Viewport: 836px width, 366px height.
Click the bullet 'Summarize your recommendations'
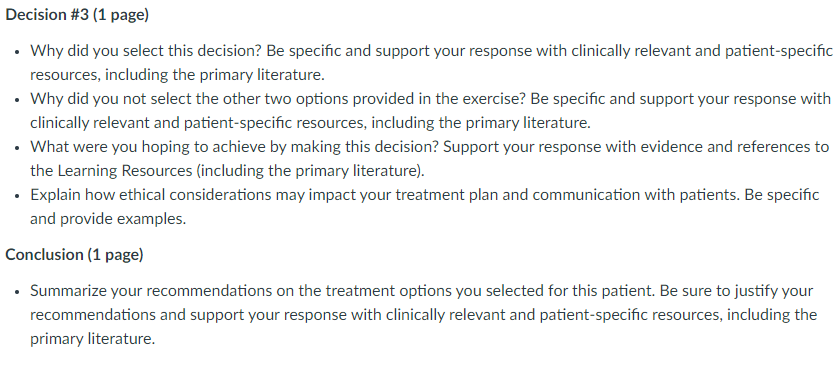coord(423,315)
